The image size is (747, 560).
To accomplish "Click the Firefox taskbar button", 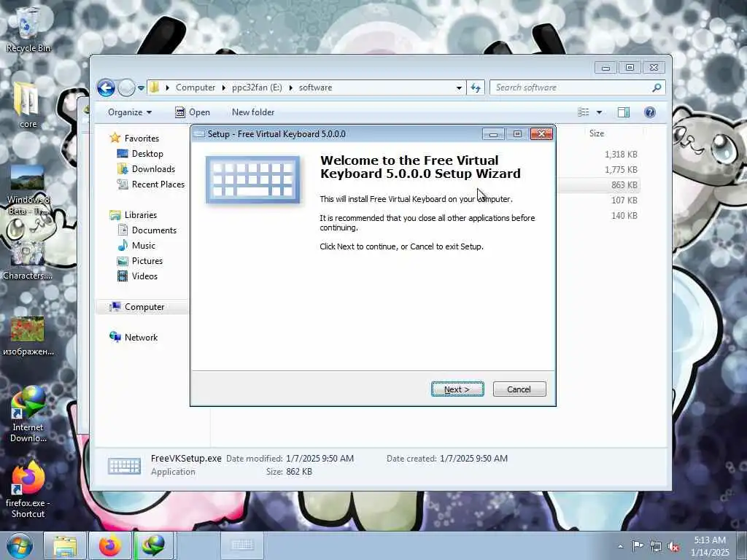I will tap(110, 545).
